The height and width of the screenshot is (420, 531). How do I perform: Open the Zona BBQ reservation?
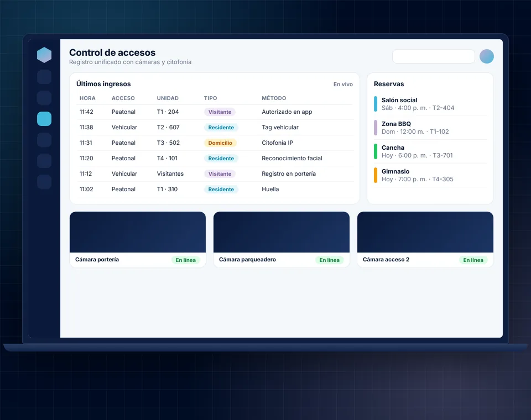(430, 128)
